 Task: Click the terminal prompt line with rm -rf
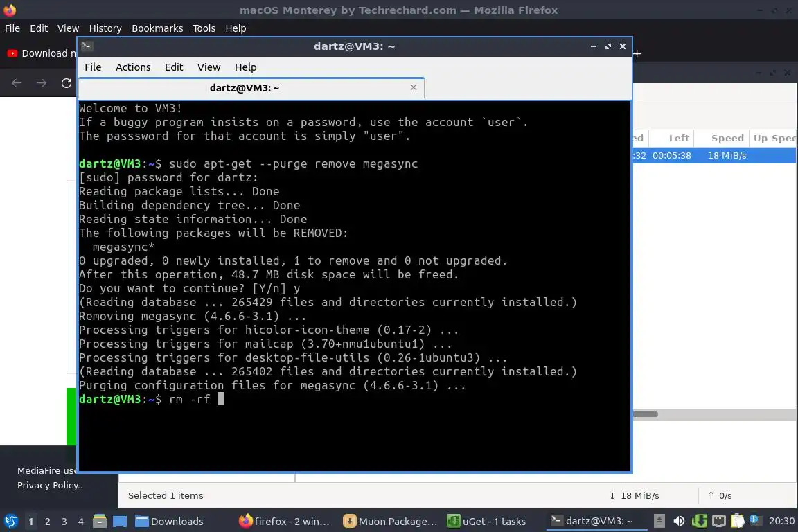pos(152,399)
